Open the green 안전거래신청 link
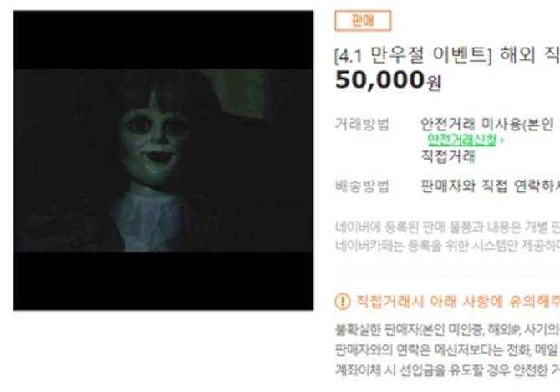Screen dimensions: 560x392 461,140
